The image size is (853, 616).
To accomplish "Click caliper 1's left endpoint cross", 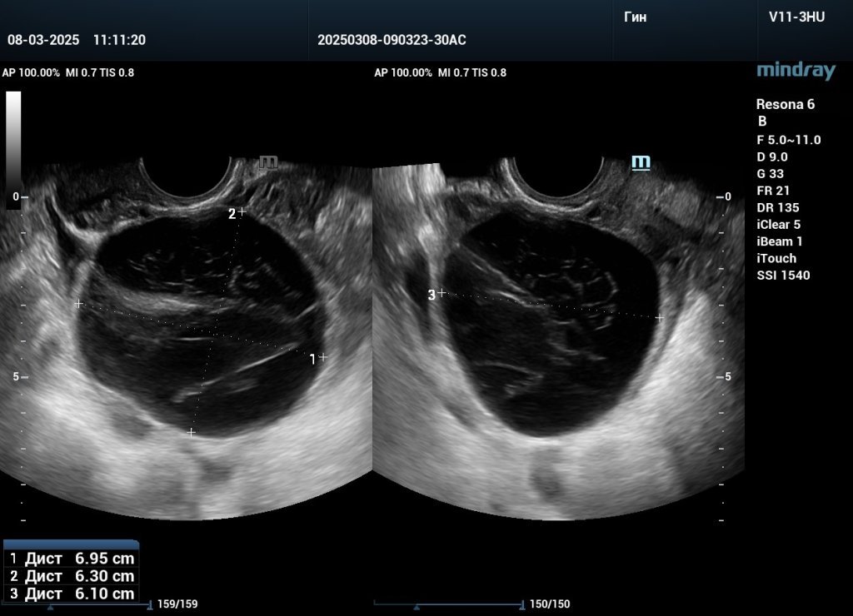I will click(79, 303).
